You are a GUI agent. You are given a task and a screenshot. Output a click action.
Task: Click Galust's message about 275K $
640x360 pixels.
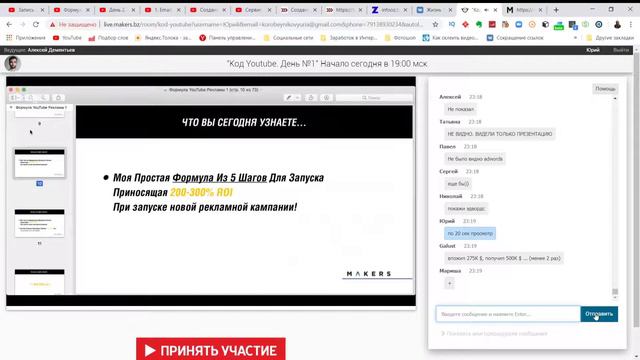(x=504, y=258)
